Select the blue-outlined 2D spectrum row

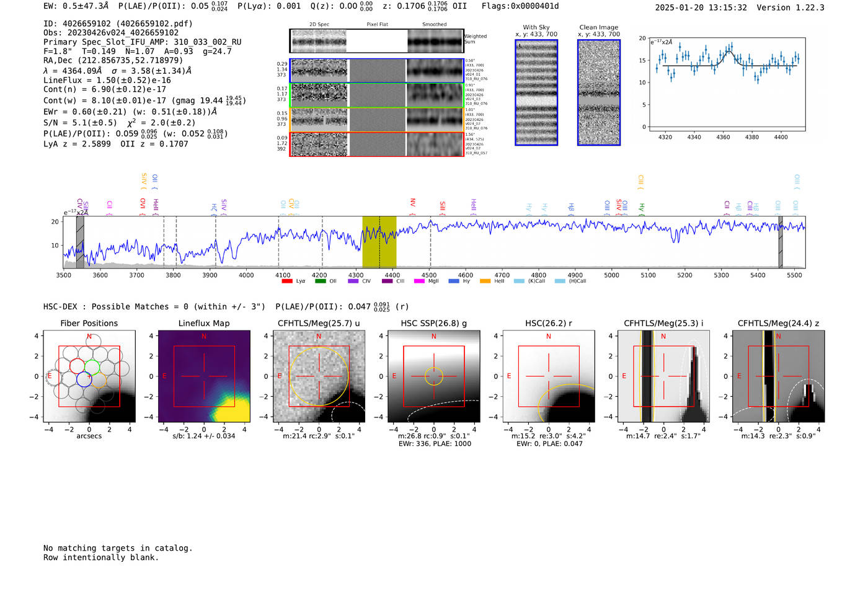click(x=377, y=71)
